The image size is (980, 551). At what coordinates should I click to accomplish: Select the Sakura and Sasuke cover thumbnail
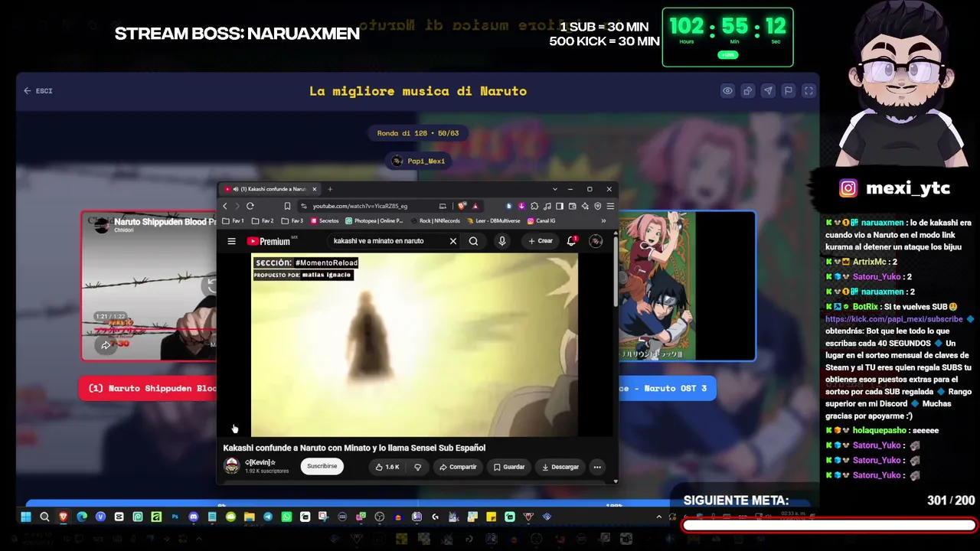pos(686,285)
